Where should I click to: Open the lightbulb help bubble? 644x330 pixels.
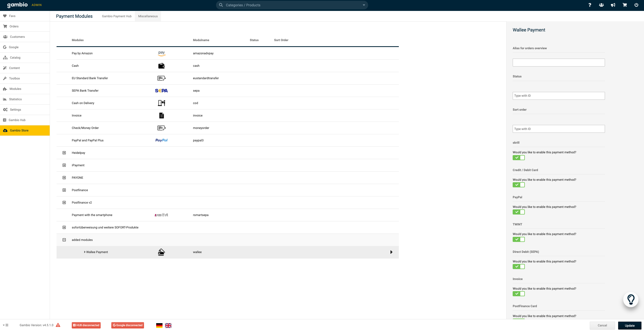point(631,300)
